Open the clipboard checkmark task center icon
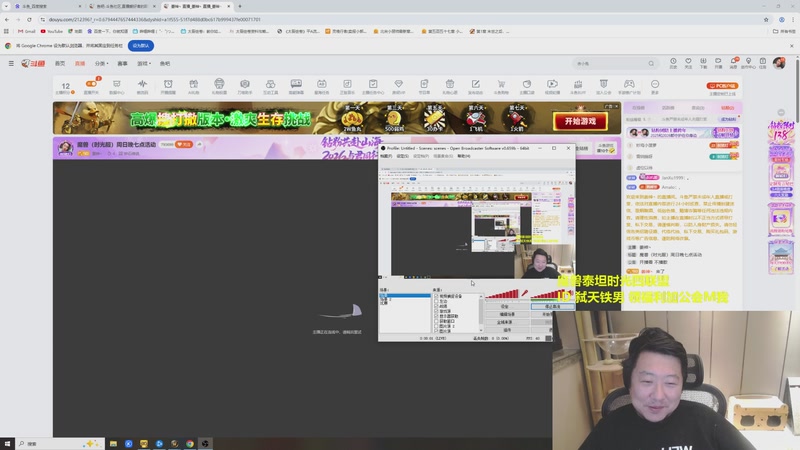 coord(373,84)
